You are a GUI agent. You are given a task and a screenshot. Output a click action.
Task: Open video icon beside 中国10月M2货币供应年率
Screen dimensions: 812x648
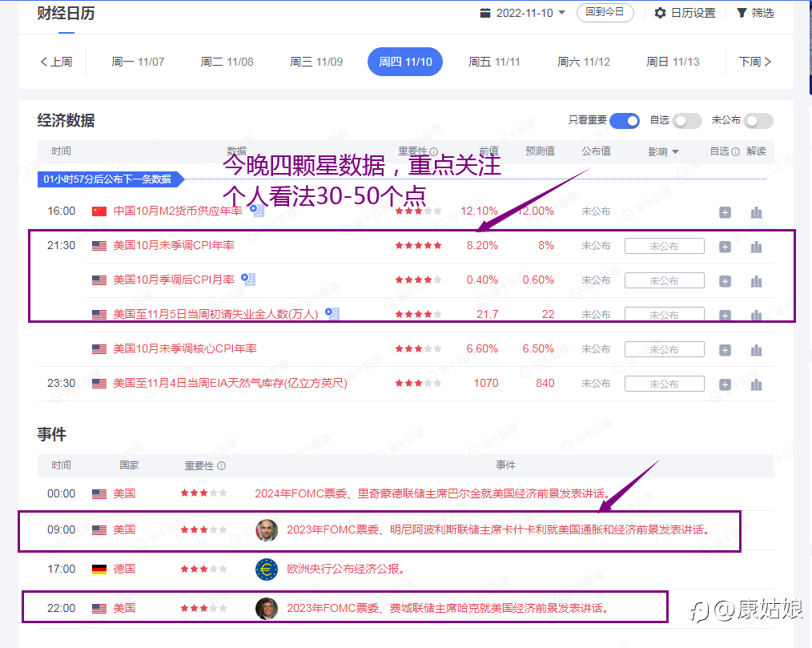pos(257,211)
